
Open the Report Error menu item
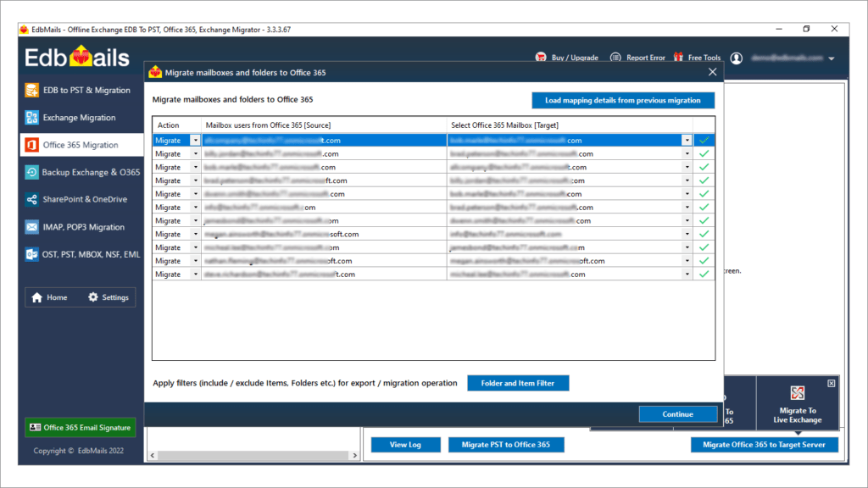coord(637,58)
